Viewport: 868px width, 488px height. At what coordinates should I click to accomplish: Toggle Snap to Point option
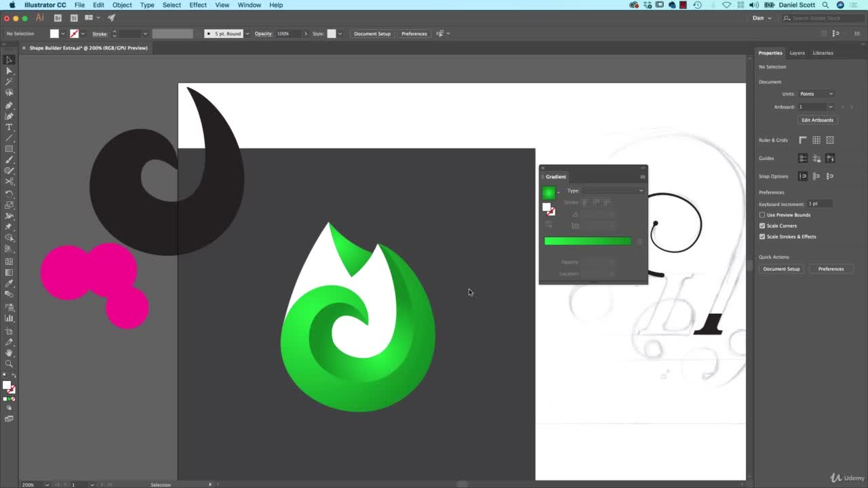(x=803, y=176)
